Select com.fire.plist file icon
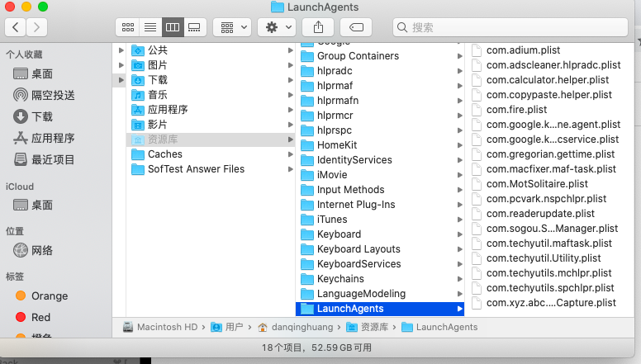The width and height of the screenshot is (641, 364). coord(477,110)
